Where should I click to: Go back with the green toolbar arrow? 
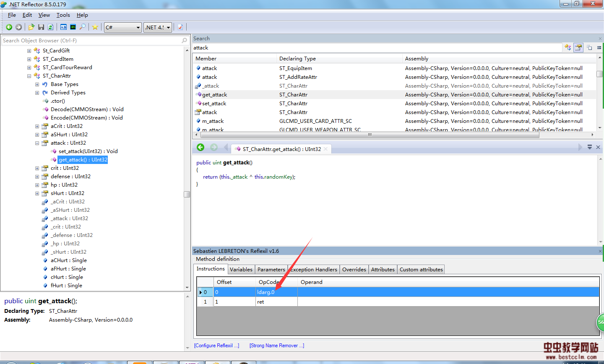click(x=9, y=27)
